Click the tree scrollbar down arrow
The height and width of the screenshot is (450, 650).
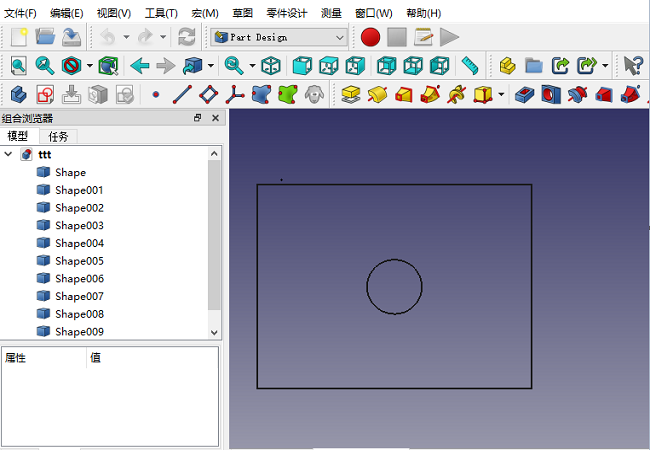214,332
